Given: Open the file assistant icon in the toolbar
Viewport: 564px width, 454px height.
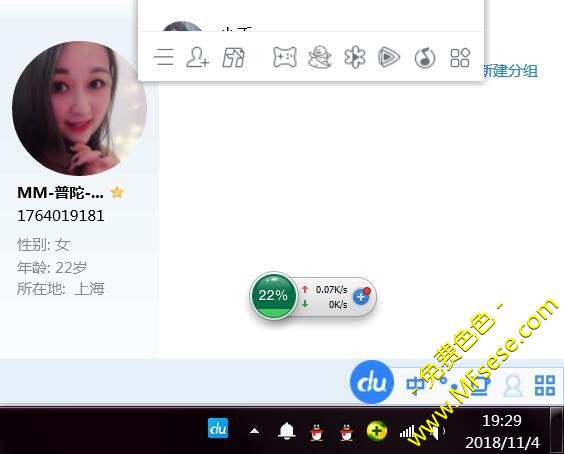Looking at the screenshot, I should pos(233,58).
